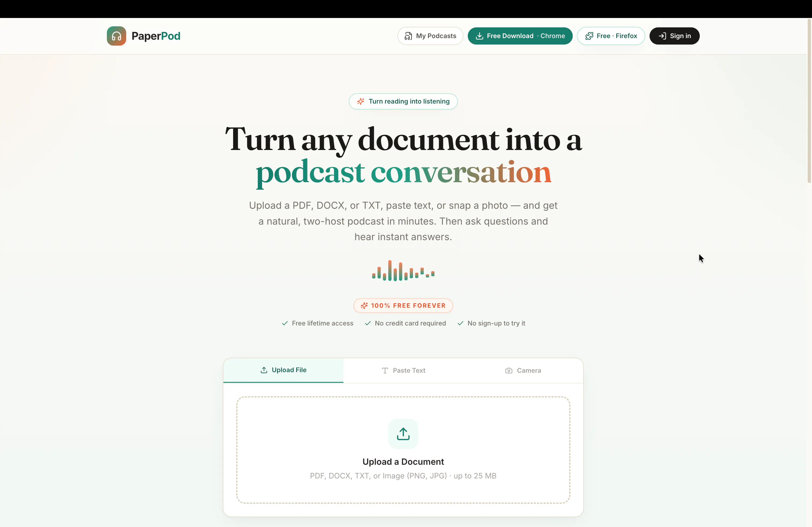This screenshot has width=812, height=527.
Task: Click the large upload icon in drop zone
Action: click(x=403, y=434)
